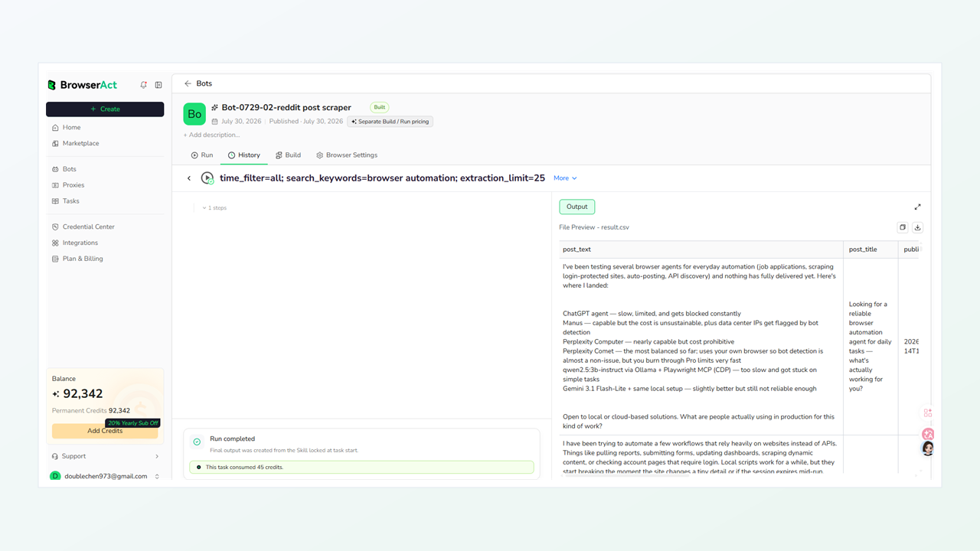This screenshot has height=551, width=980.
Task: Click the 20% Yearly Sub Off badge
Action: tap(132, 422)
